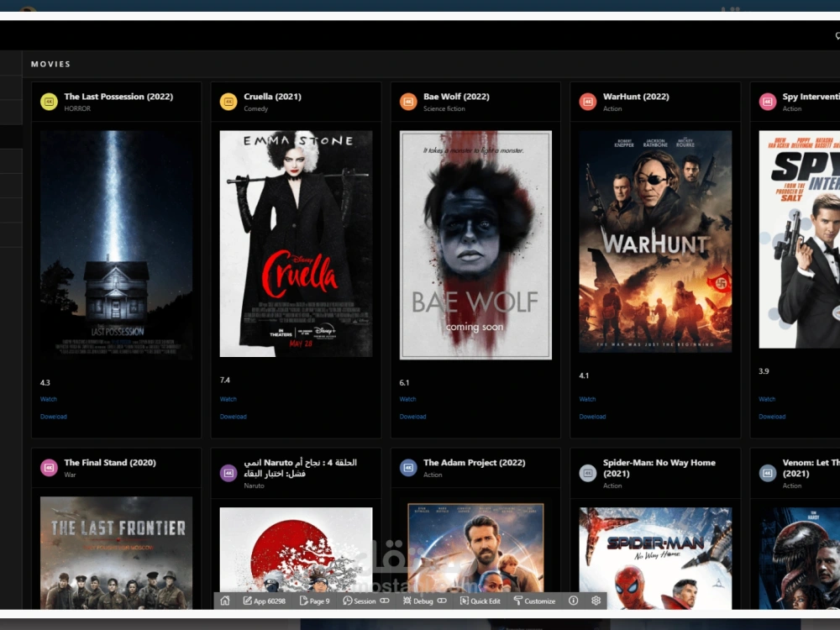Image resolution: width=840 pixels, height=630 pixels.
Task: Click the Science fiction genre label
Action: 444,108
